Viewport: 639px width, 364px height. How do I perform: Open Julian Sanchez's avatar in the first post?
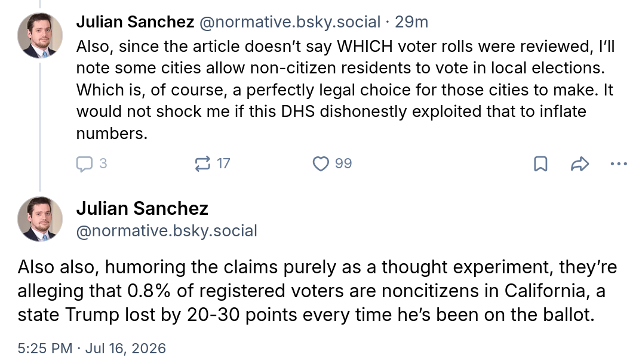click(x=40, y=35)
